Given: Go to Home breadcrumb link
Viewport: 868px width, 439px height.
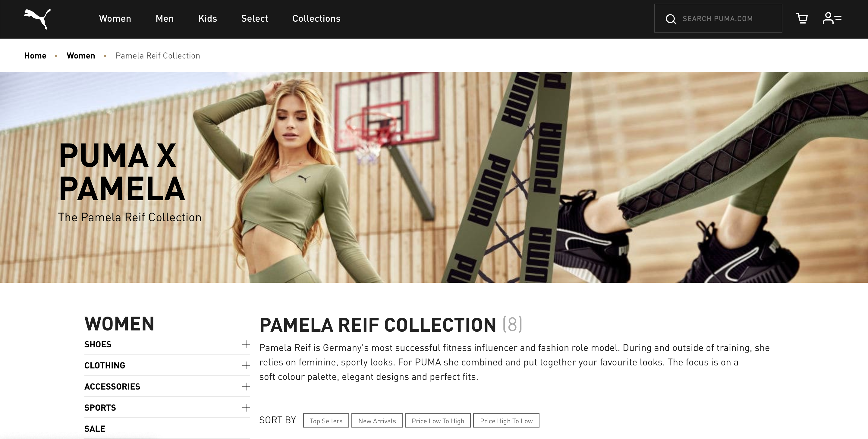Looking at the screenshot, I should [35, 56].
